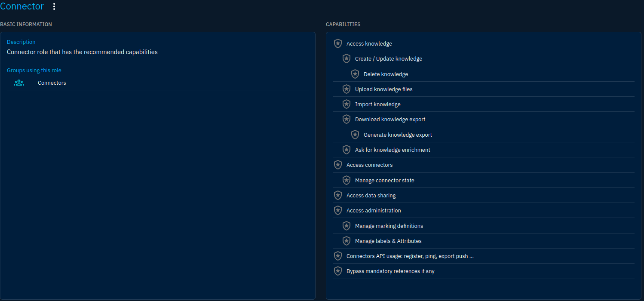This screenshot has height=301, width=644.
Task: Click shield icon beside Bypass mandatory references
Action: (x=338, y=271)
